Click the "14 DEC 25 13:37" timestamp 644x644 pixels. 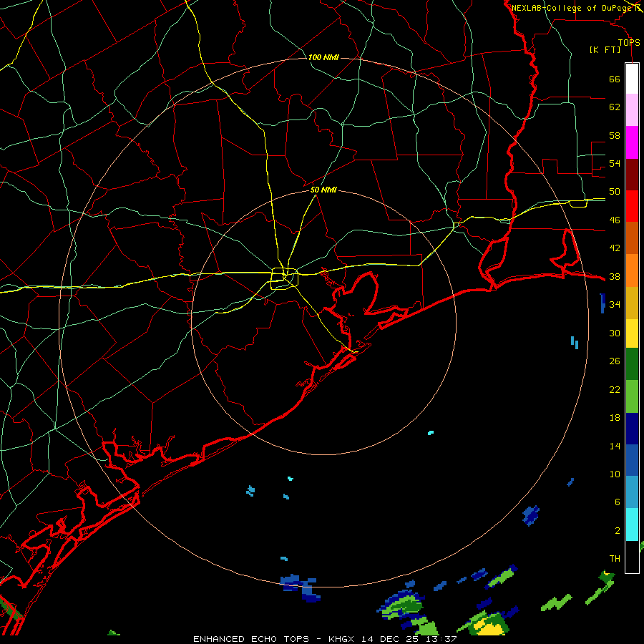tap(409, 639)
